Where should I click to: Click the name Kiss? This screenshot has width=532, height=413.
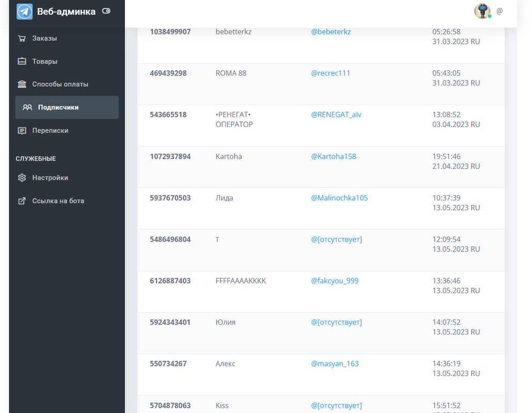[x=222, y=406]
